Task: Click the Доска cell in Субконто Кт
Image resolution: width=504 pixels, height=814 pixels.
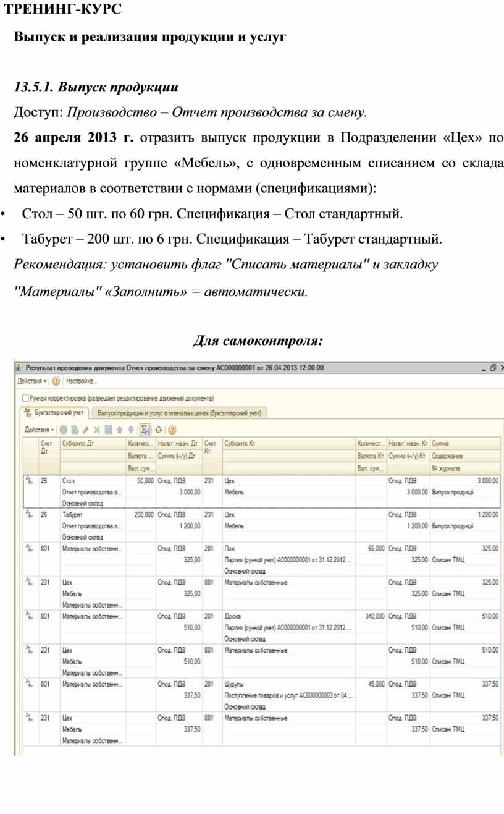Action: 288,616
